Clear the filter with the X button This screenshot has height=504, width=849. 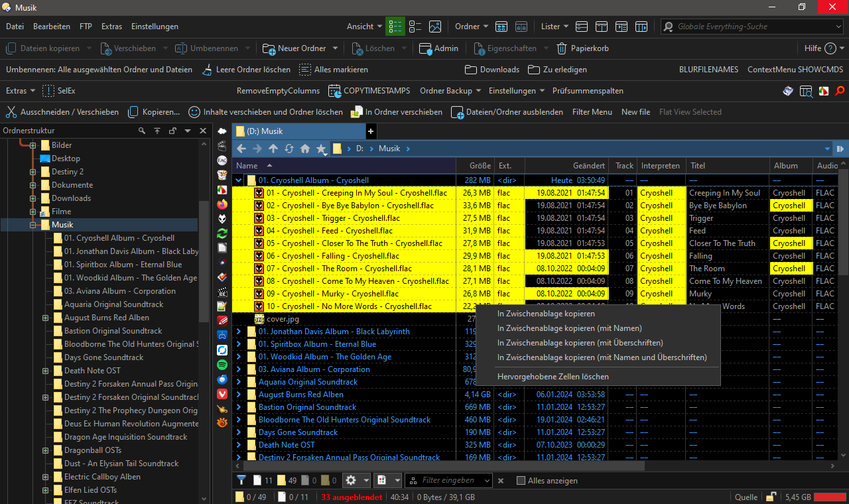point(501,481)
